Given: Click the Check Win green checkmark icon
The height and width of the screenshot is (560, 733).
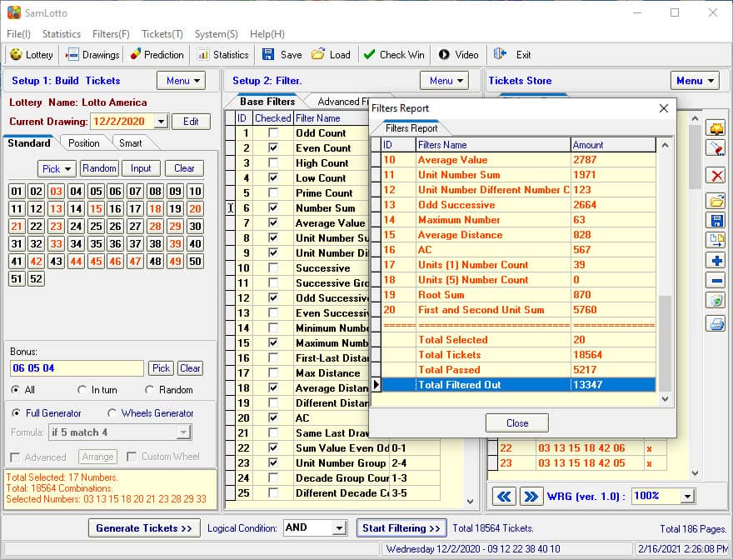Looking at the screenshot, I should pyautogui.click(x=369, y=54).
